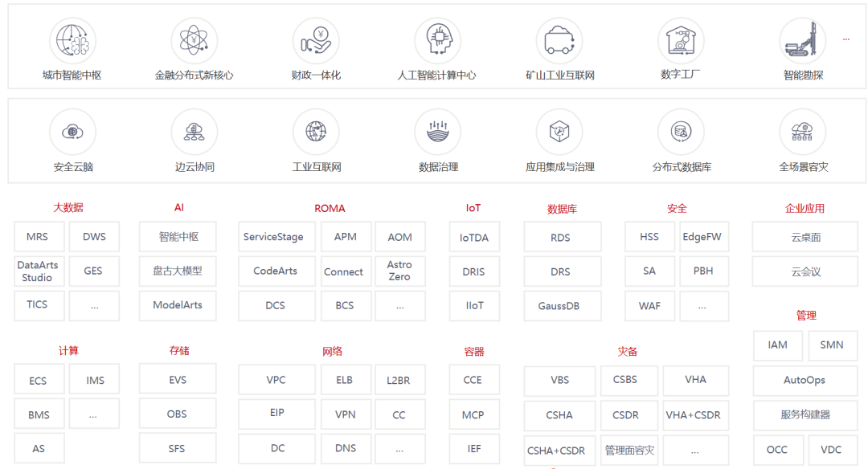Click the ServiceStage box
The height and width of the screenshot is (469, 868).
pos(276,237)
